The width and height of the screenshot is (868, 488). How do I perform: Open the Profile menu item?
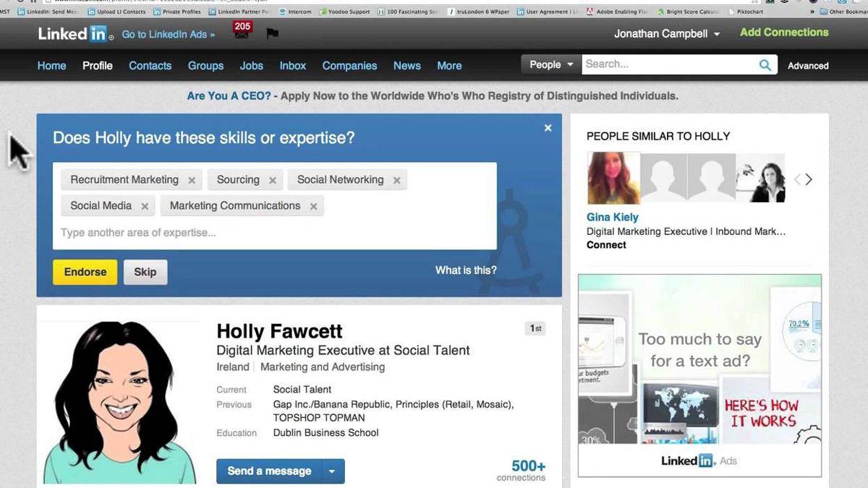(98, 65)
